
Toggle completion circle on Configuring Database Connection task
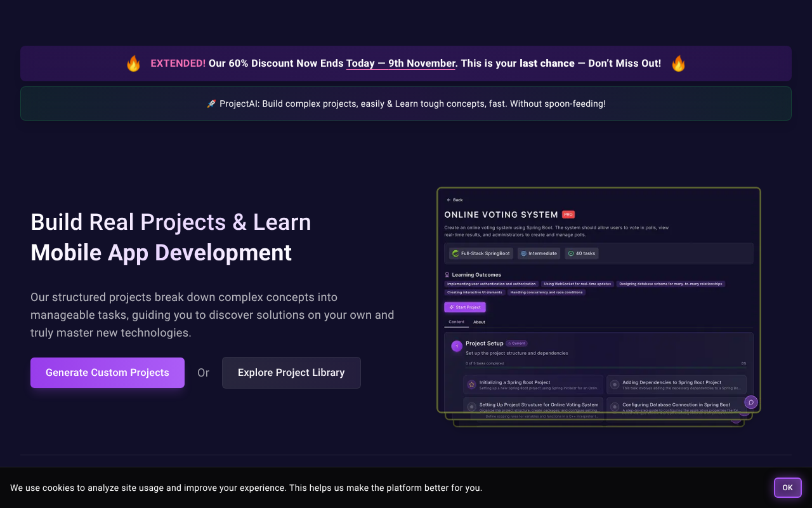614,406
